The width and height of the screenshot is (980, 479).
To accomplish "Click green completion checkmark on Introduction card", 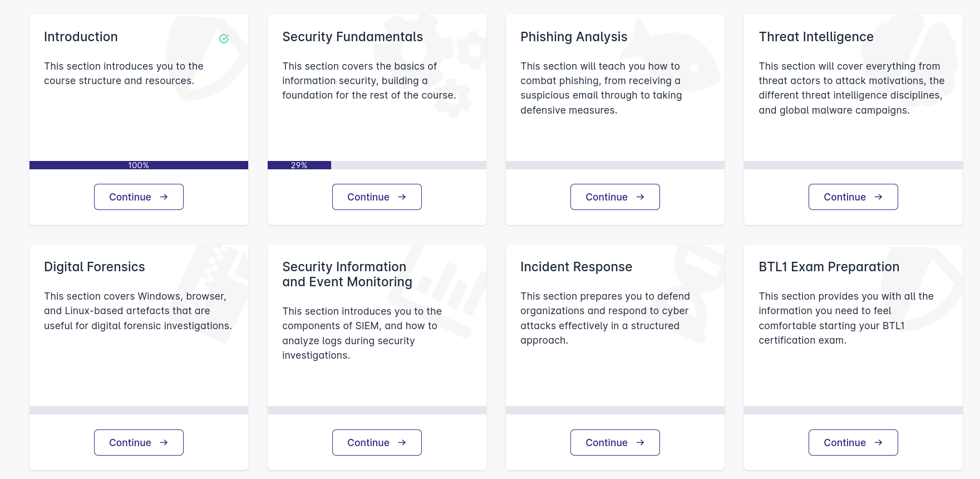I will [224, 38].
